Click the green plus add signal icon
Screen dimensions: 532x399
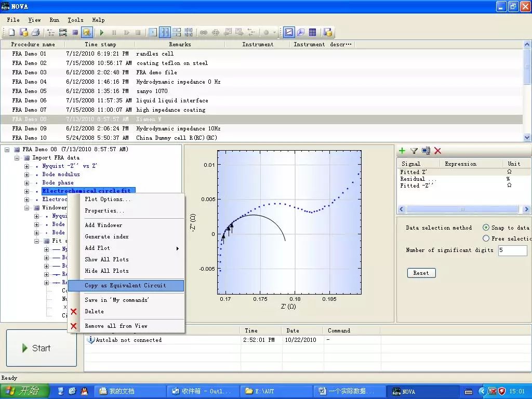tap(403, 151)
